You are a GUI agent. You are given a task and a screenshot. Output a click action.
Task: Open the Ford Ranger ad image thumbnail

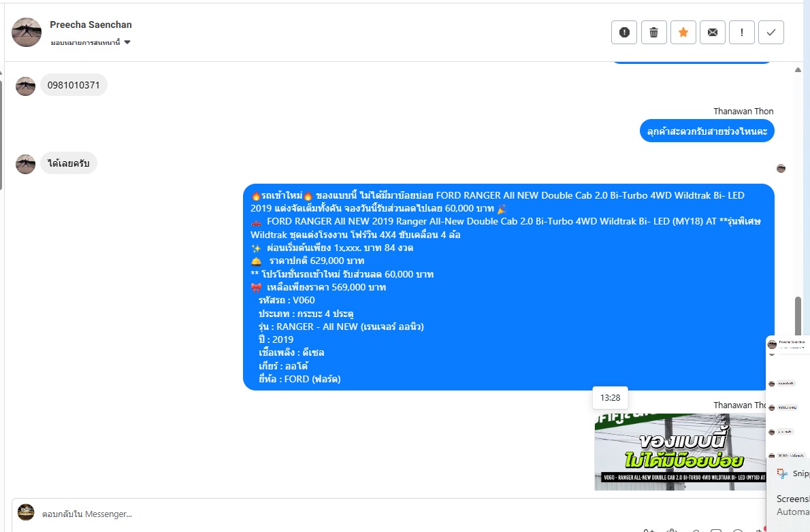click(680, 452)
